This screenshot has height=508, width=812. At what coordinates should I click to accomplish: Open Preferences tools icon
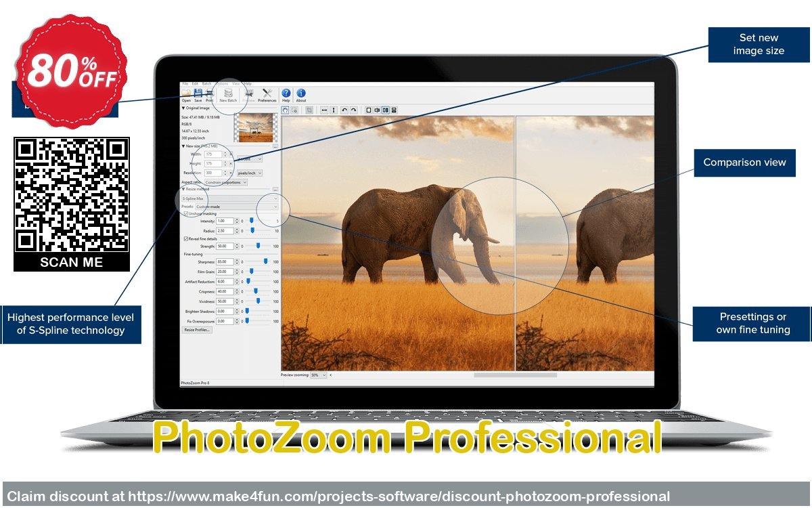click(267, 93)
